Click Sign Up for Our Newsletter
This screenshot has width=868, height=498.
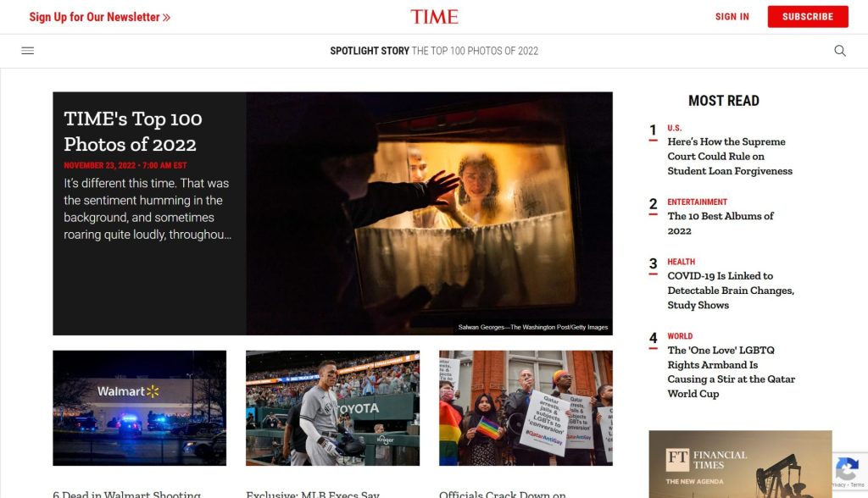tap(100, 17)
